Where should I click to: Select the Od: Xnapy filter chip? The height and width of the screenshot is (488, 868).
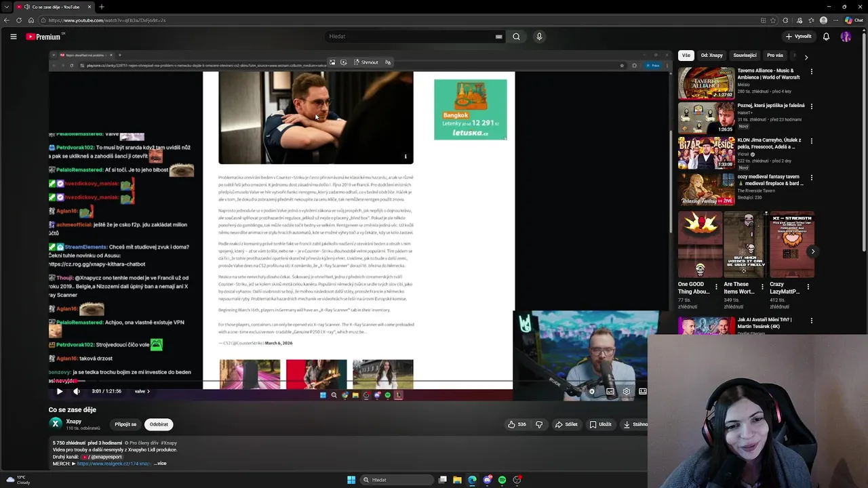pyautogui.click(x=711, y=56)
